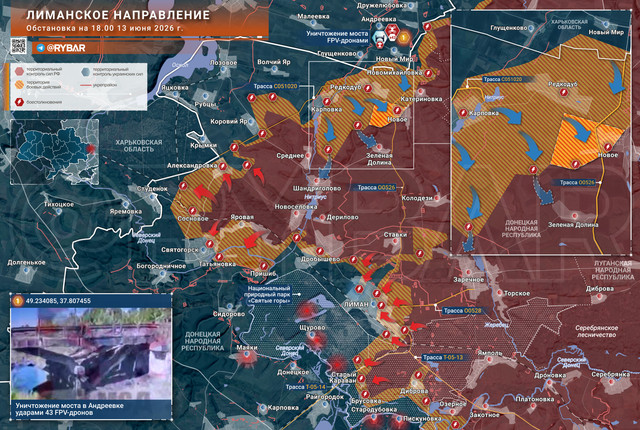The height and width of the screenshot is (430, 640).
Task: Select the clash marker at Сосновое
Action: [192, 211]
